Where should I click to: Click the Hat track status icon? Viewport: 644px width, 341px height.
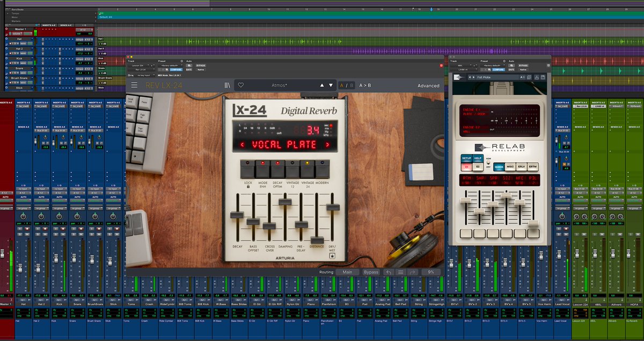[x=6, y=39]
